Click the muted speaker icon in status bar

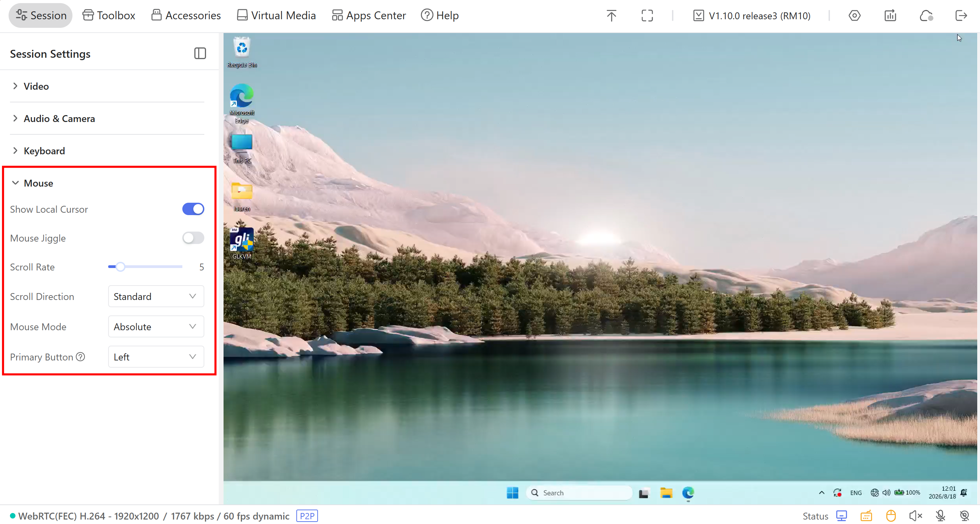916,516
